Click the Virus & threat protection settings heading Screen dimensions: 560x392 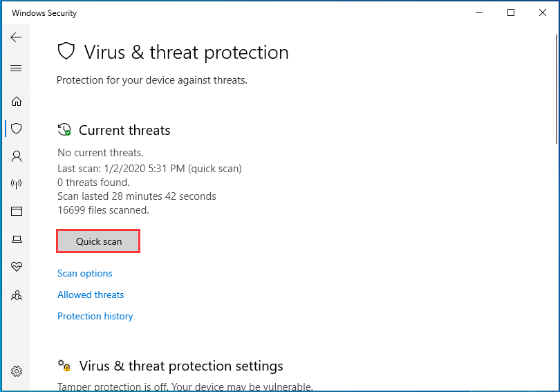coord(181,366)
